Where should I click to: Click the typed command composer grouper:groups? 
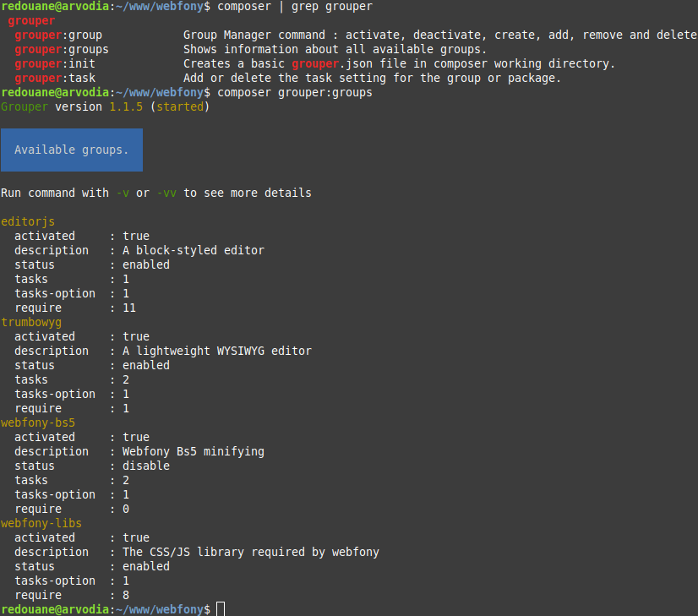(x=295, y=92)
